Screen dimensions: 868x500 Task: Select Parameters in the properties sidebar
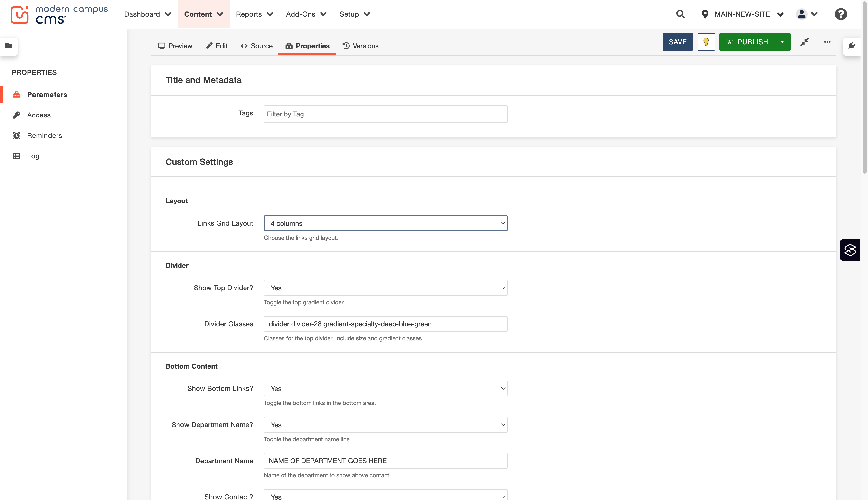(x=47, y=95)
